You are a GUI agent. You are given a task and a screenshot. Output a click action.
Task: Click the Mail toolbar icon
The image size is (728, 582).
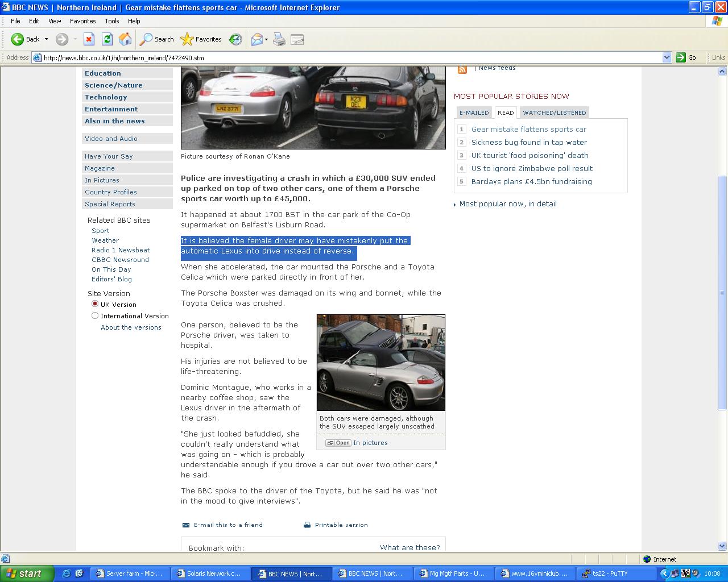click(x=257, y=39)
